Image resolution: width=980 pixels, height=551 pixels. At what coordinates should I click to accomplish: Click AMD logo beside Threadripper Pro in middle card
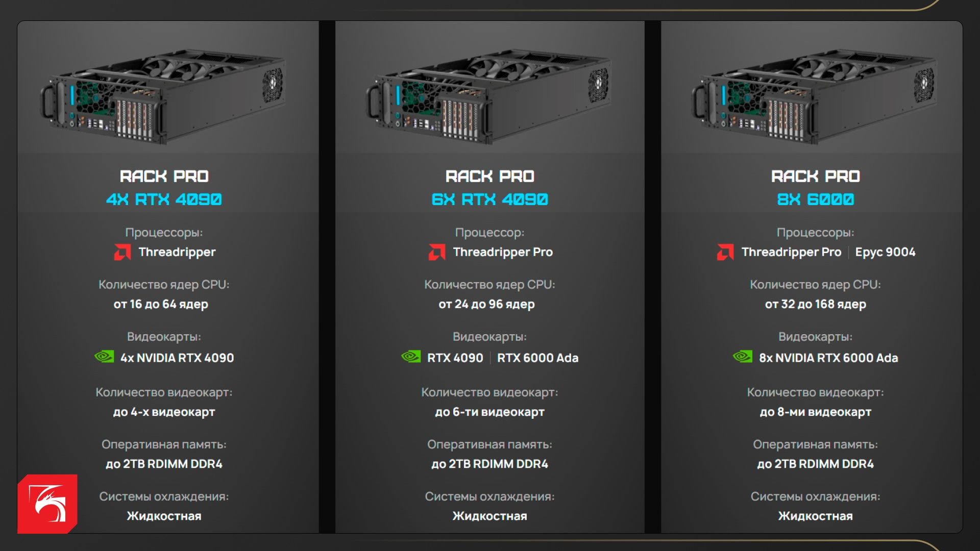pos(437,252)
